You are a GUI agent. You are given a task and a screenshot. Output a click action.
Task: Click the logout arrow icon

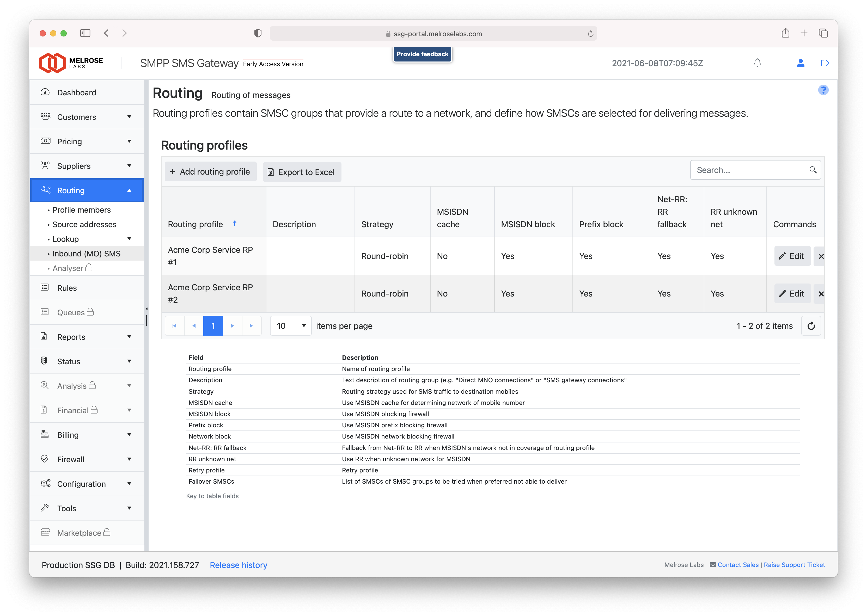point(825,63)
